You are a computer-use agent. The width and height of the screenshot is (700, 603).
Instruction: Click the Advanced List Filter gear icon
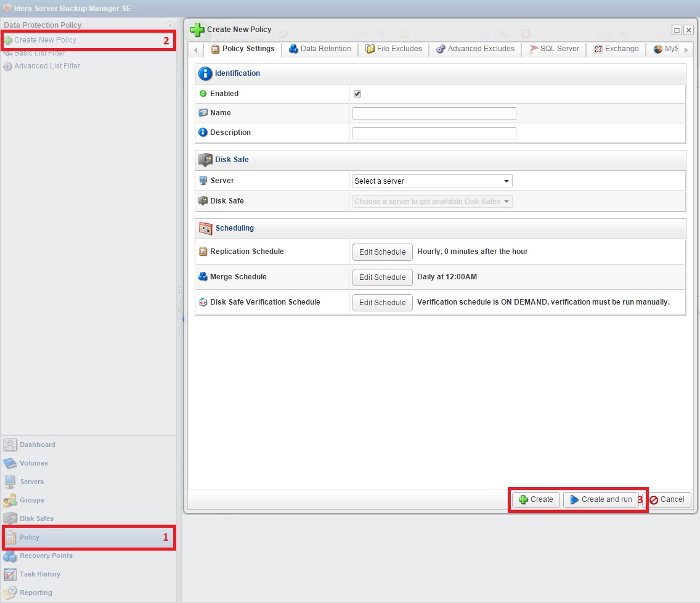point(7,66)
